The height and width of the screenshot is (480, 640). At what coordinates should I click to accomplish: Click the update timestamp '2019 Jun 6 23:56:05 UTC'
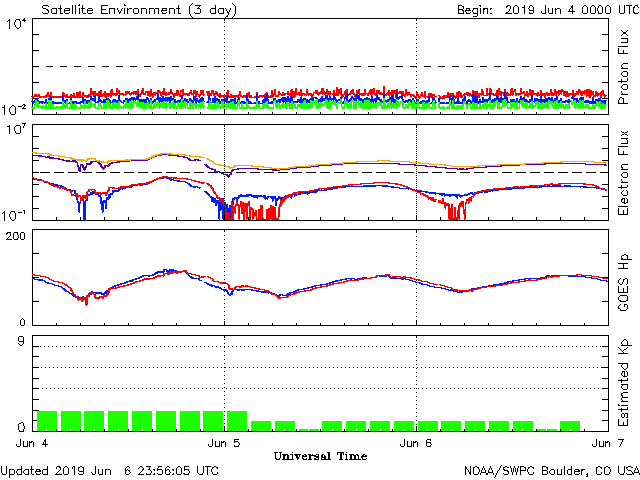point(136,471)
